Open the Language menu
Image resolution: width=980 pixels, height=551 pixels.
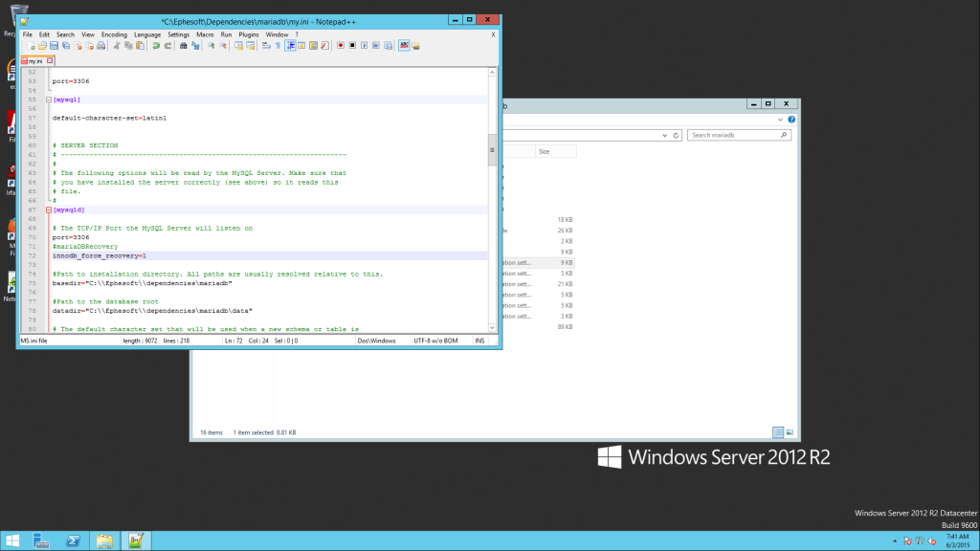click(146, 34)
